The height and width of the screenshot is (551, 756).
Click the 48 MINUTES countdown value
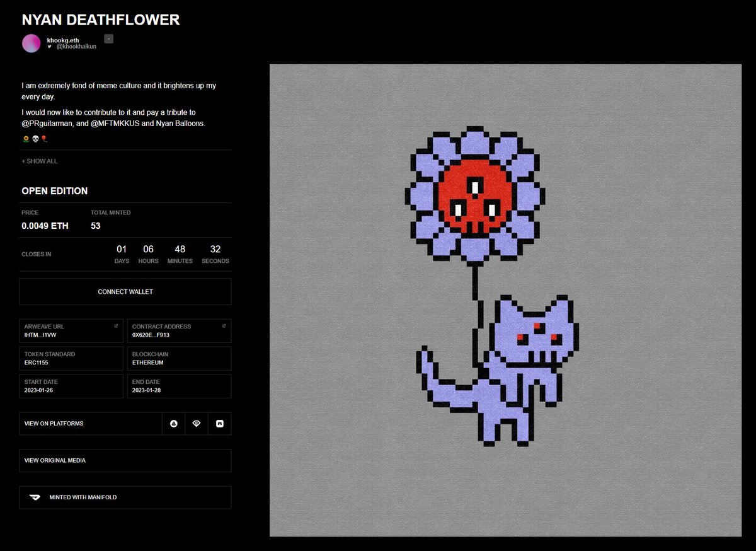point(180,255)
